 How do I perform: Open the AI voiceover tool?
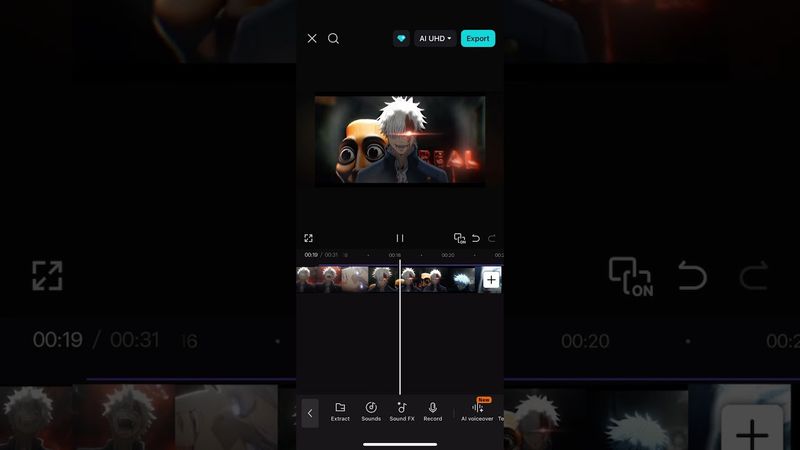(x=477, y=411)
